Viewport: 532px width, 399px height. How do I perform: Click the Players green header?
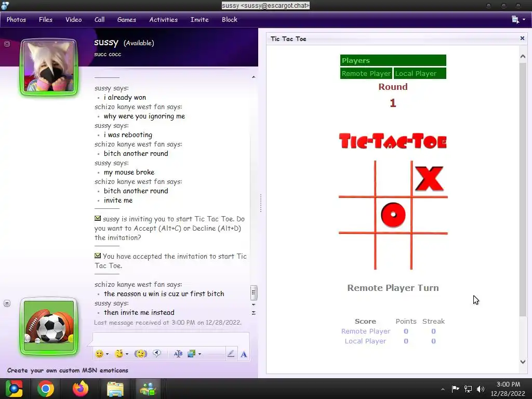point(393,60)
